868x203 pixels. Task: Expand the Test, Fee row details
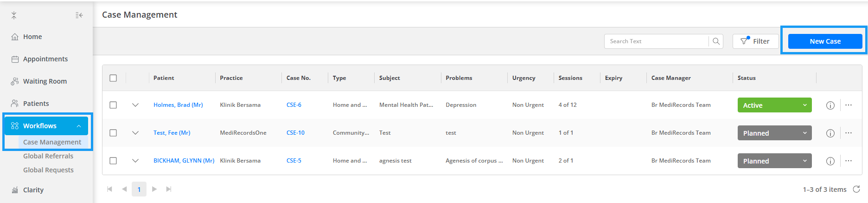(135, 133)
